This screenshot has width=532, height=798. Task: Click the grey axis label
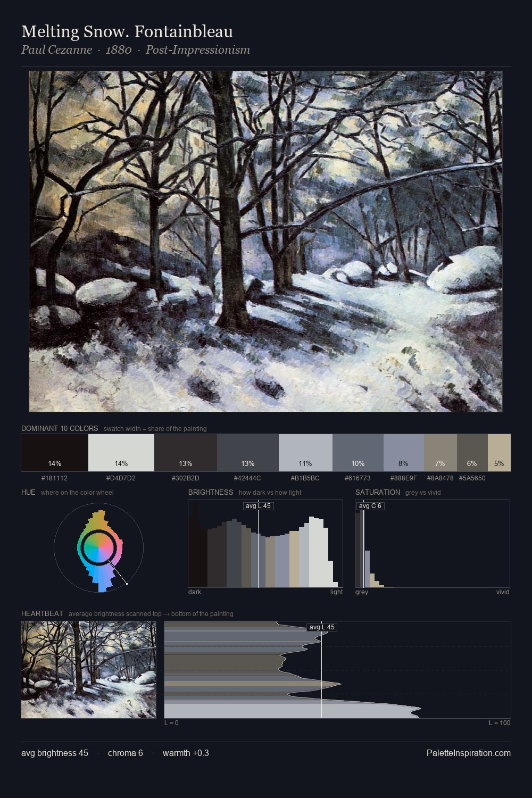pyautogui.click(x=362, y=592)
